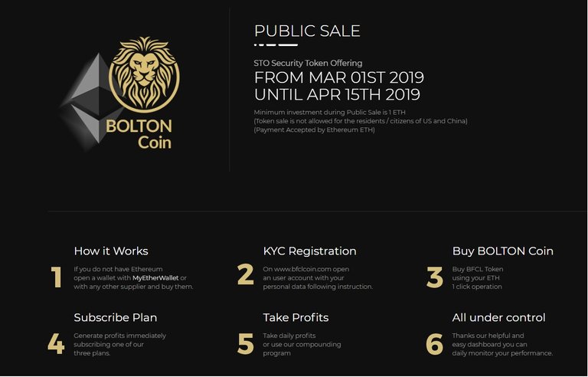Select the How it Works heading
Viewport: 588px width, 377px height.
pyautogui.click(x=111, y=251)
